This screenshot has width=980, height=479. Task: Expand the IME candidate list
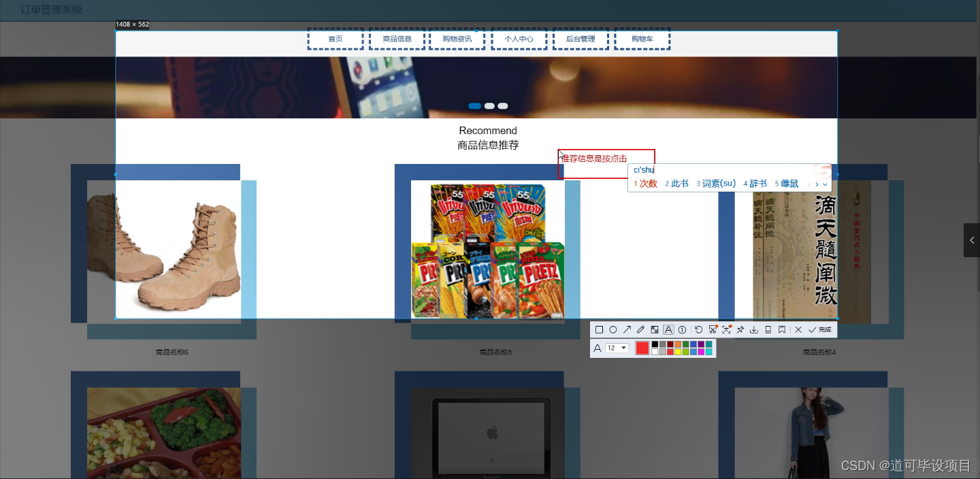[x=824, y=184]
